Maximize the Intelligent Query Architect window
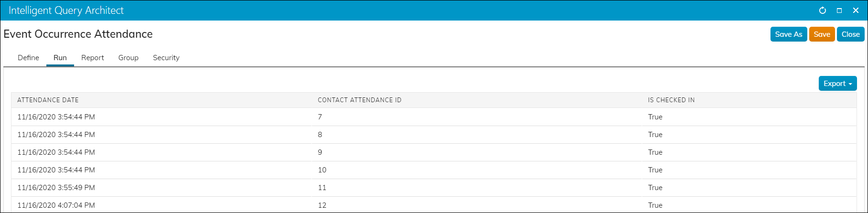The width and height of the screenshot is (868, 213). [839, 11]
